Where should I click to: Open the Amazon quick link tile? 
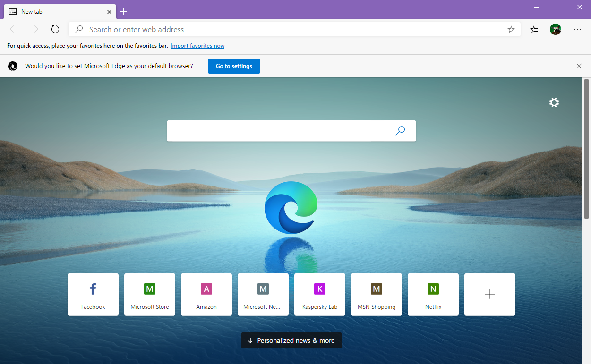tap(206, 295)
